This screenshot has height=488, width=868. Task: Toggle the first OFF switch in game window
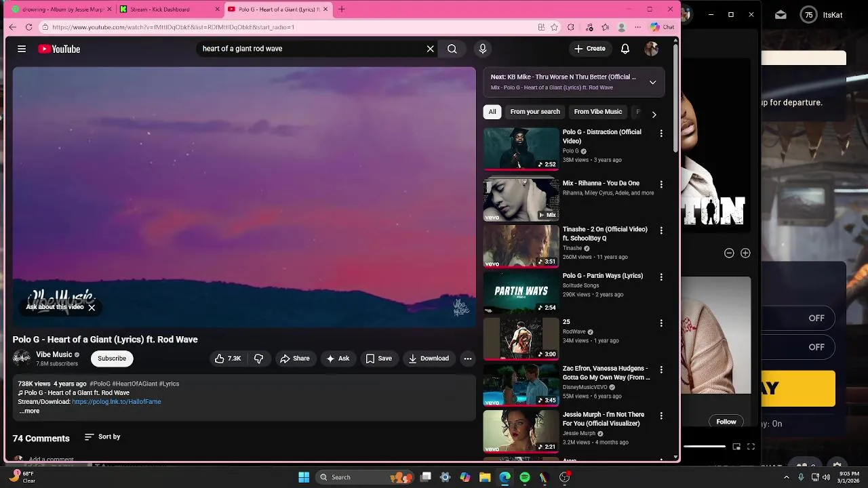[x=816, y=318]
